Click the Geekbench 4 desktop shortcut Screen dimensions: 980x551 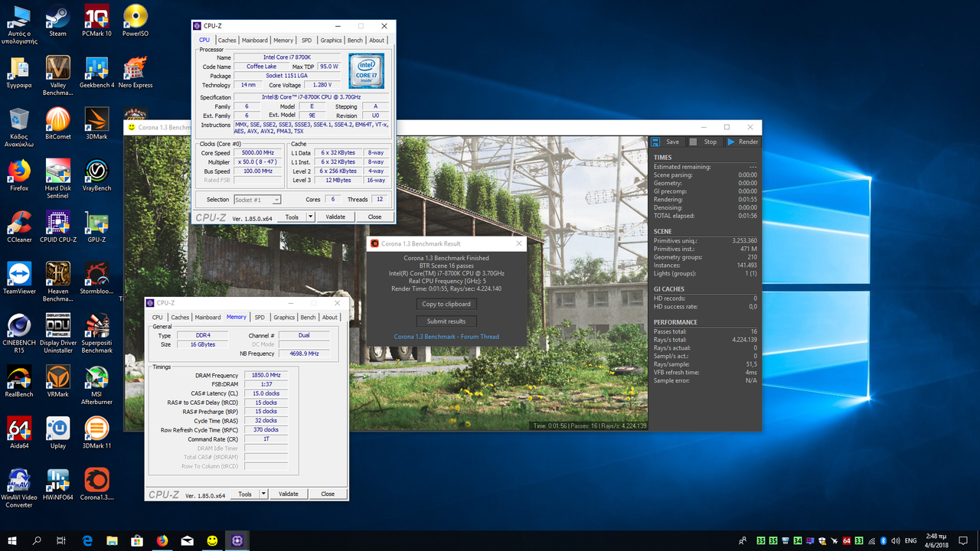coord(96,72)
